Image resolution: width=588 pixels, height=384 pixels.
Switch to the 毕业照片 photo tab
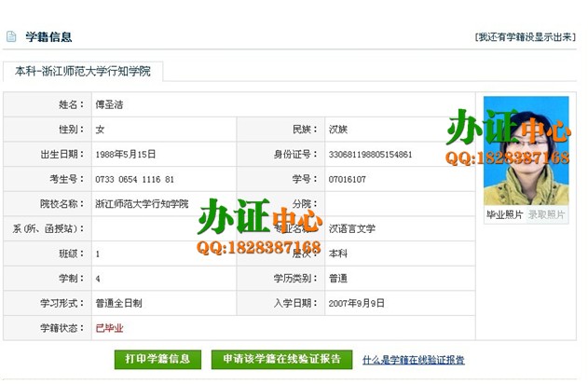pos(505,215)
